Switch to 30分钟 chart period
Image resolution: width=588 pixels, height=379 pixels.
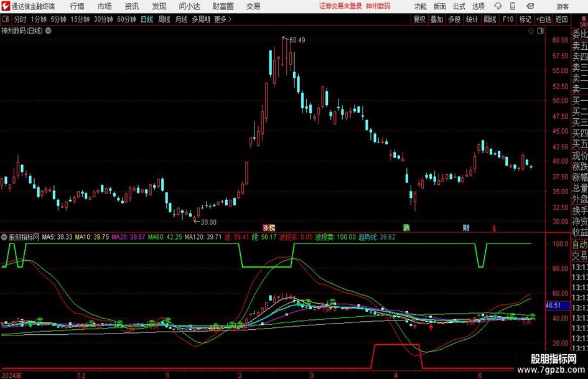103,19
